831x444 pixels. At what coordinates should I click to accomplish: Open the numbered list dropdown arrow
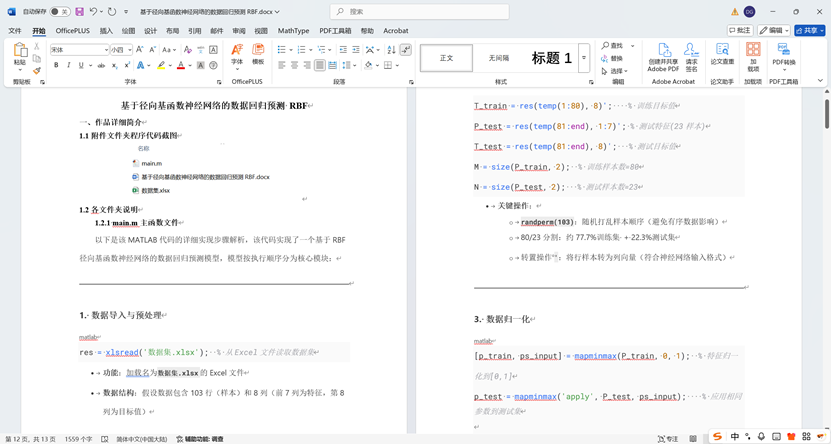click(x=310, y=50)
